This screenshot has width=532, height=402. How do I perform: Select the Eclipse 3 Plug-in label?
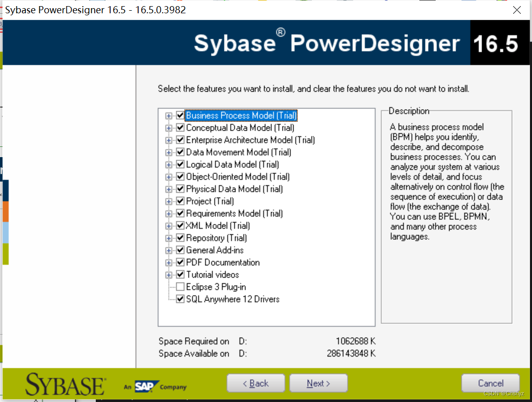[x=216, y=287]
